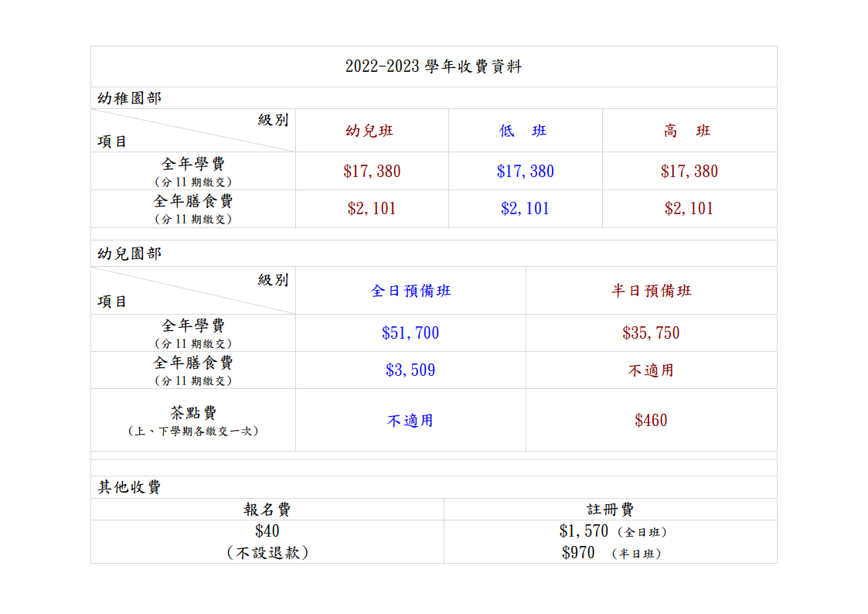Select the $40 application fee
Screen dimensions: 868x614
tap(267, 531)
